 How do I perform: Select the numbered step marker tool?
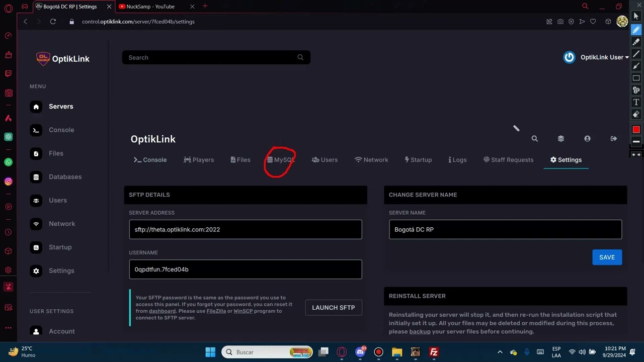636,90
